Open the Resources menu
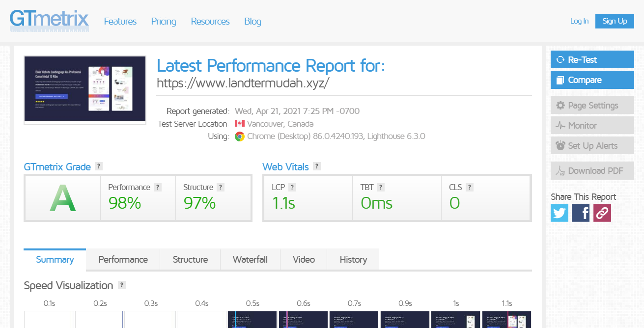Image resolution: width=644 pixels, height=328 pixels. click(210, 22)
